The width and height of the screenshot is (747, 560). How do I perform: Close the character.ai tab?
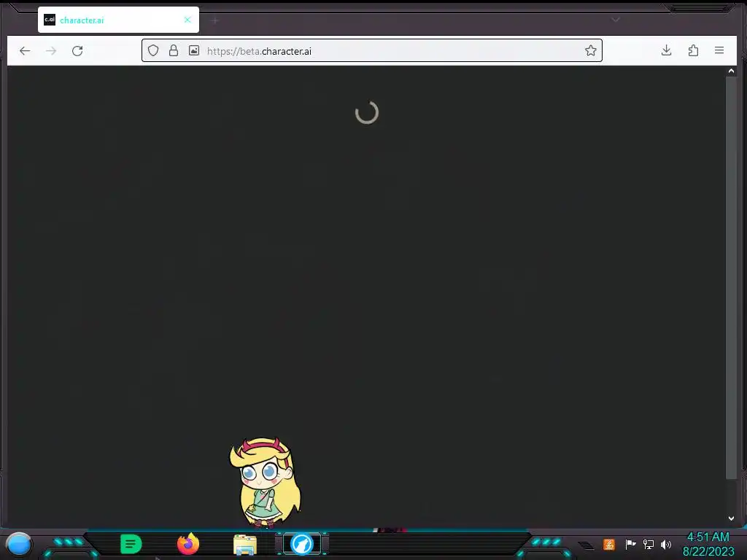(187, 20)
